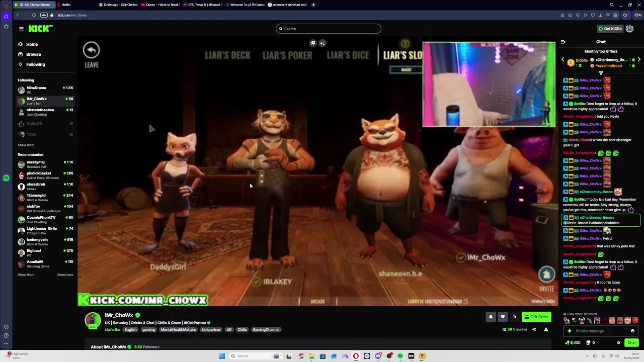Click the first emote in quick emote row
Screen dimensions: 644x362
coord(567,320)
